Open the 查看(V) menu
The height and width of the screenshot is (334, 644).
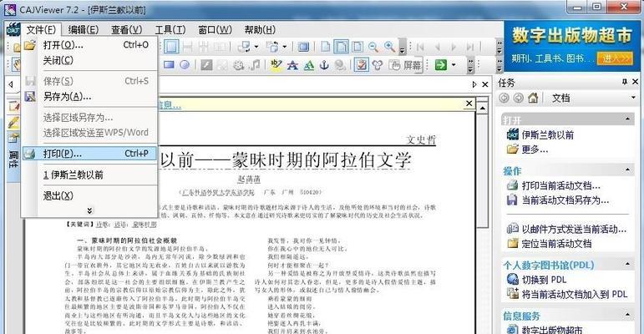coord(126,29)
